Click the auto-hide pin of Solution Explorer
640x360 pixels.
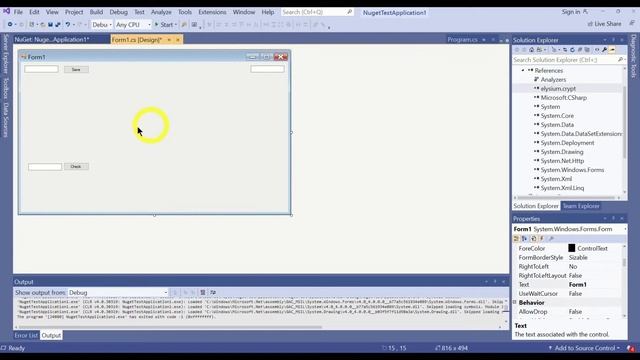[613, 40]
